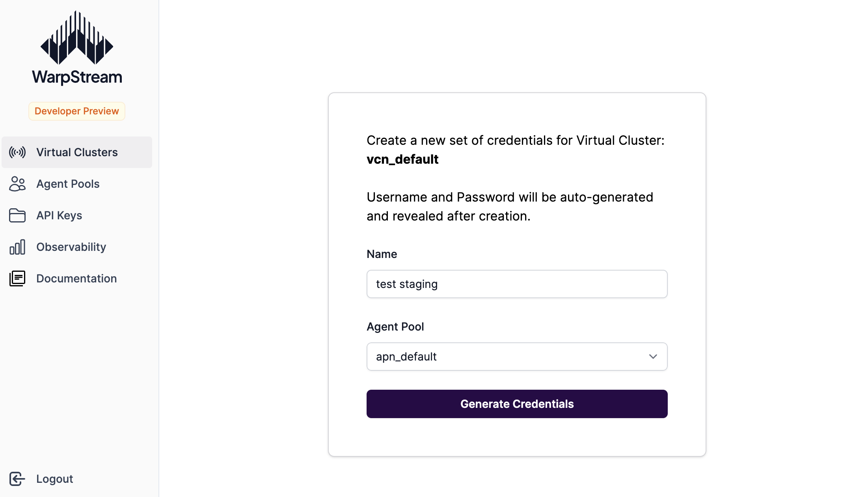Click the WarpStream logo graphic
Viewport: 868px width, 497px height.
click(x=77, y=37)
